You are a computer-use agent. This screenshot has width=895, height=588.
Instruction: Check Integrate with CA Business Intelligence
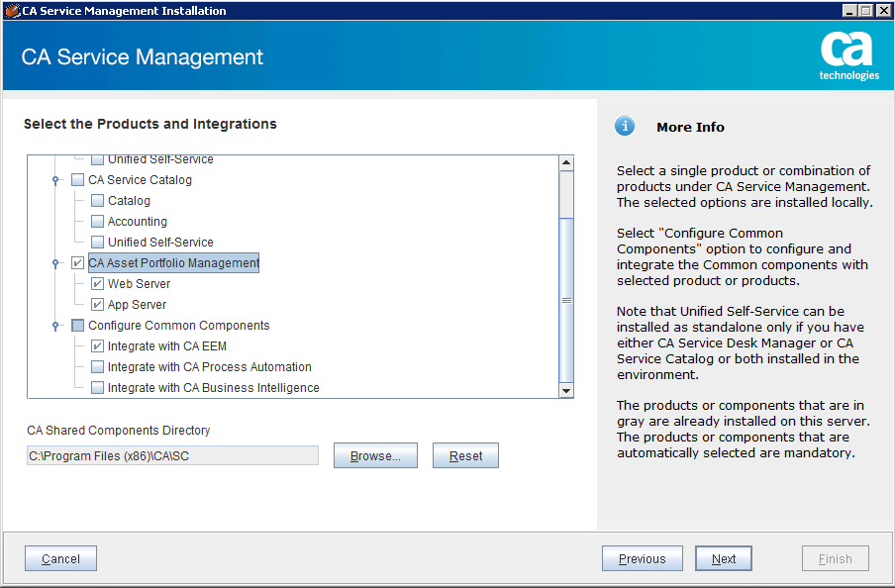click(x=98, y=388)
